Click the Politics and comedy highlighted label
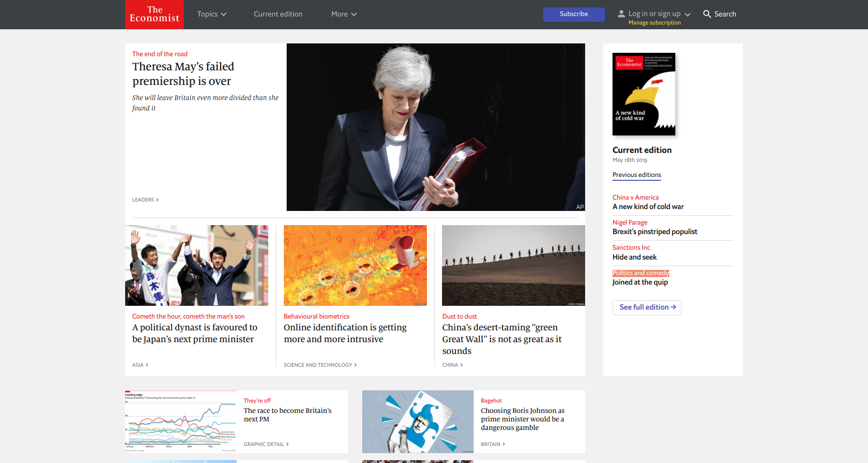This screenshot has height=463, width=868. point(640,273)
